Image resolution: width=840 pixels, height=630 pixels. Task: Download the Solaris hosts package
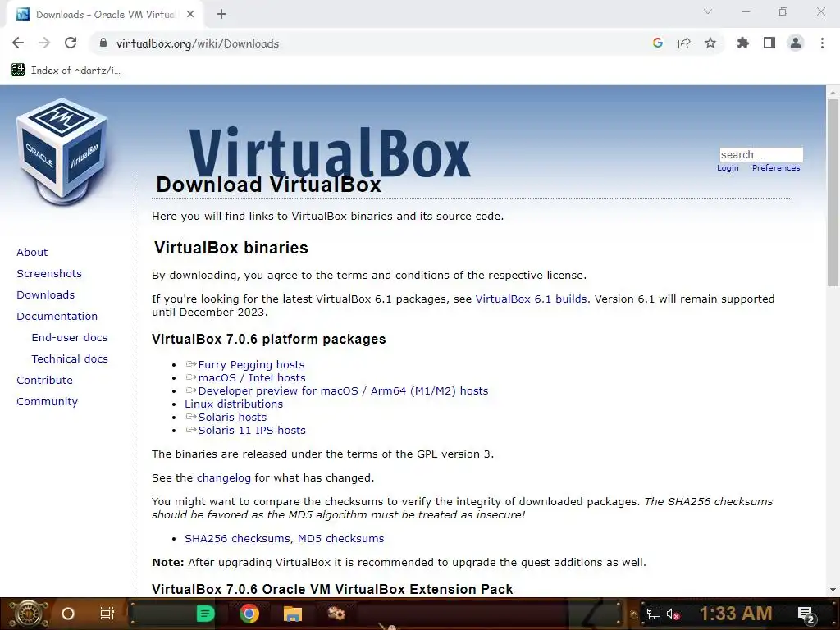coord(232,418)
